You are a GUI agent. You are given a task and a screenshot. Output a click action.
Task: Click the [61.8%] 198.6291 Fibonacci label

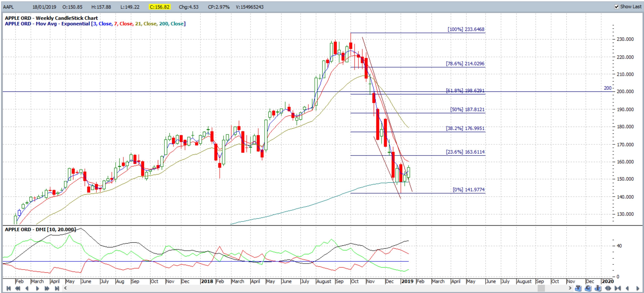click(465, 91)
